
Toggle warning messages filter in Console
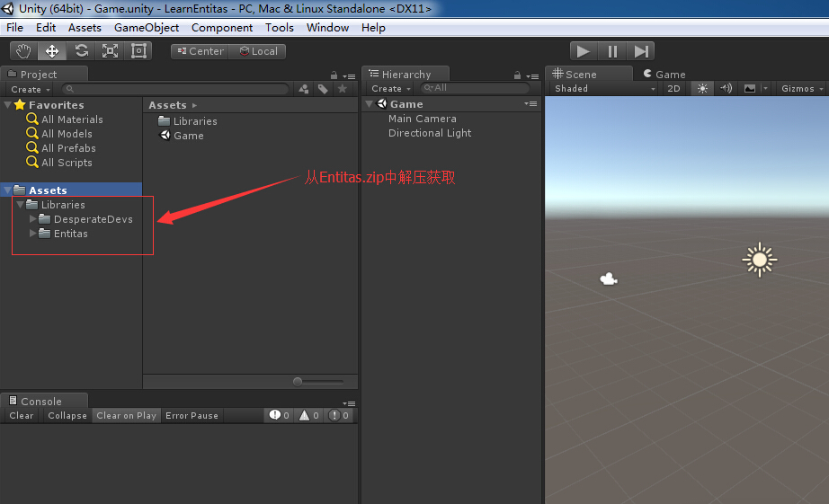point(308,415)
